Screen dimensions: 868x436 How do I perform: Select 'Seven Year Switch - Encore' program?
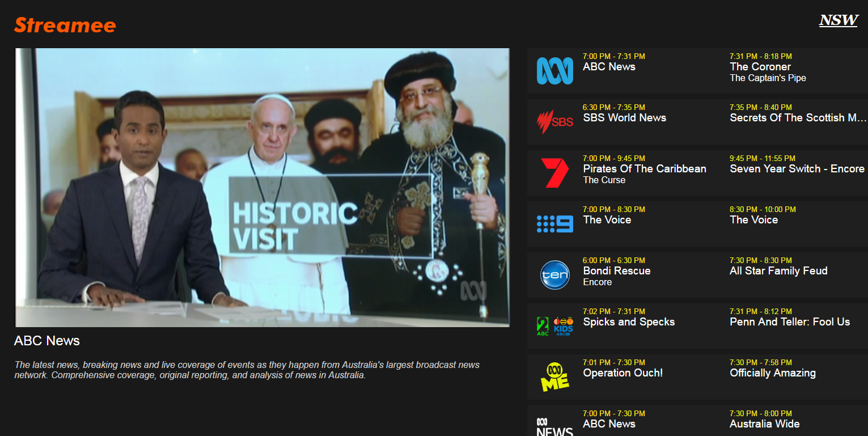coord(797,169)
